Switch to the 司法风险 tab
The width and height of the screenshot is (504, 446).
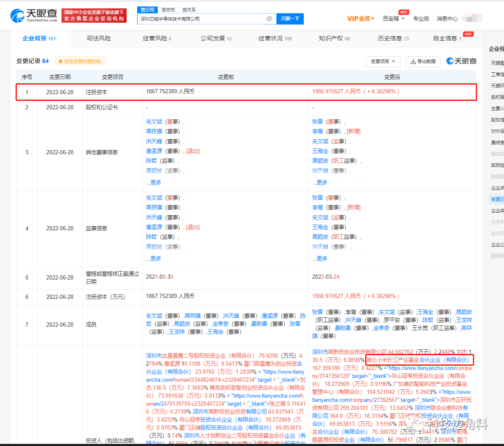(x=99, y=38)
